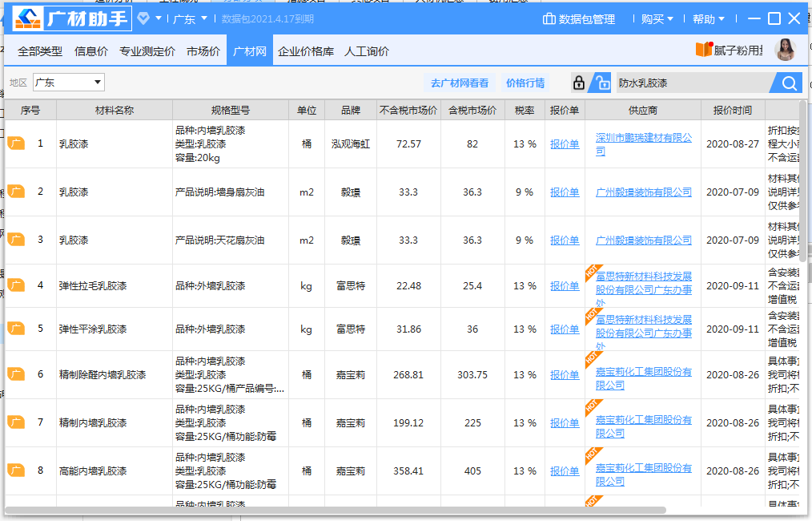812x521 pixels.
Task: Select material name 精制除醛内墙乳胶漆
Action: [x=103, y=375]
